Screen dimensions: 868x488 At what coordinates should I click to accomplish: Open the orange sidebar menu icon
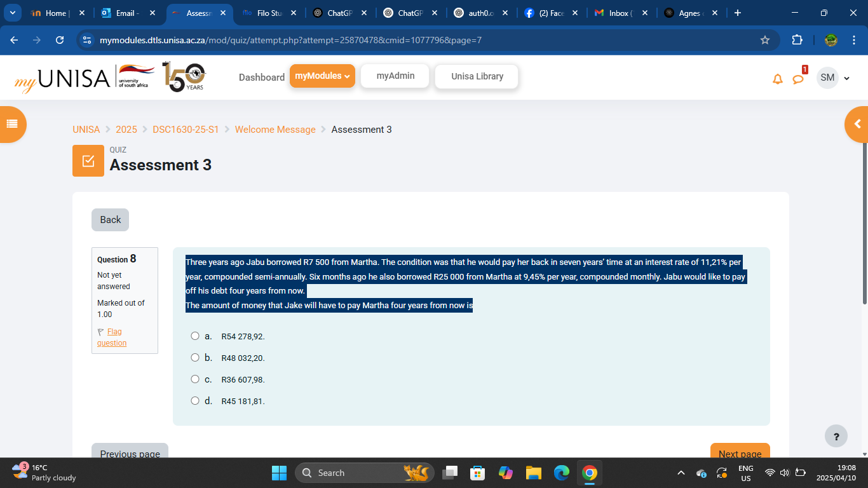[13, 125]
